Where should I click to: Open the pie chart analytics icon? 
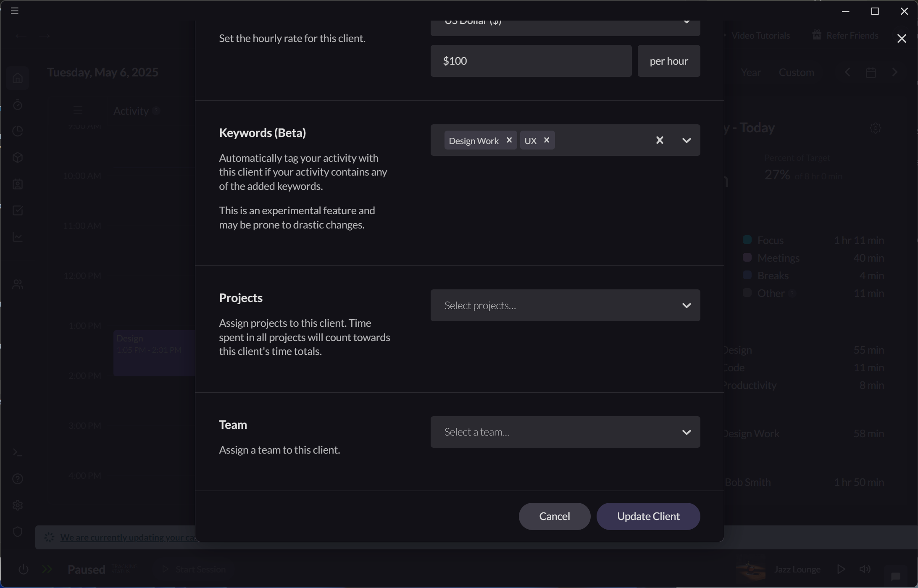18,131
